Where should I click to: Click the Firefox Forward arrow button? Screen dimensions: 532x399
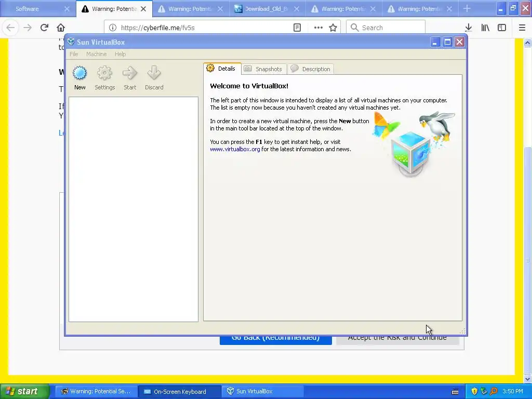click(x=28, y=28)
